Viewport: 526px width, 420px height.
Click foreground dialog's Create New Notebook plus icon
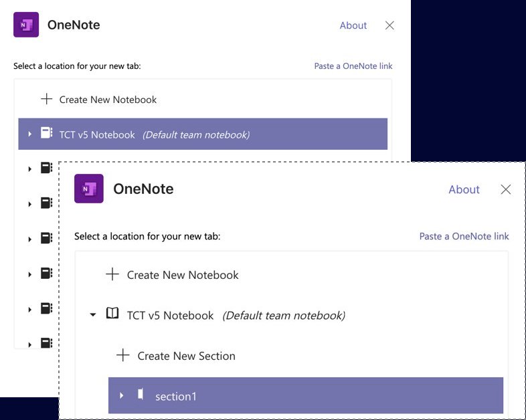click(x=112, y=274)
